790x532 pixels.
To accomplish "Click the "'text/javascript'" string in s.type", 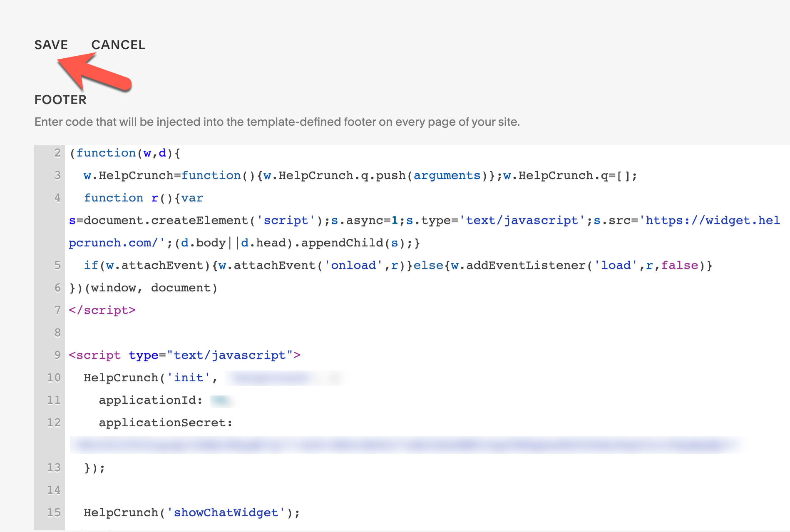I will (x=522, y=221).
